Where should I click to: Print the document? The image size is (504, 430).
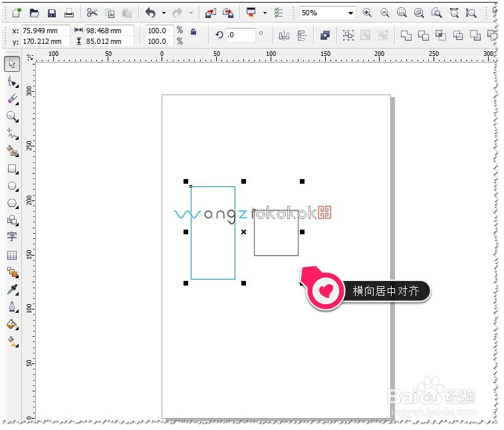tap(69, 13)
